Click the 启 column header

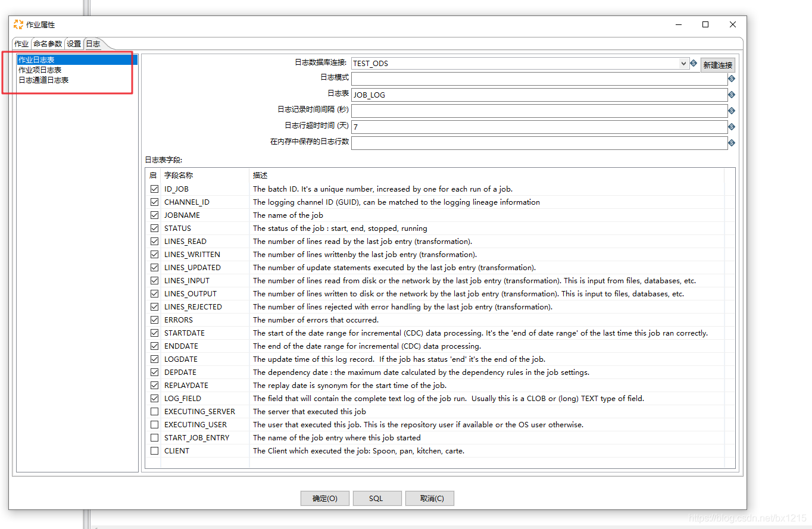(x=153, y=176)
